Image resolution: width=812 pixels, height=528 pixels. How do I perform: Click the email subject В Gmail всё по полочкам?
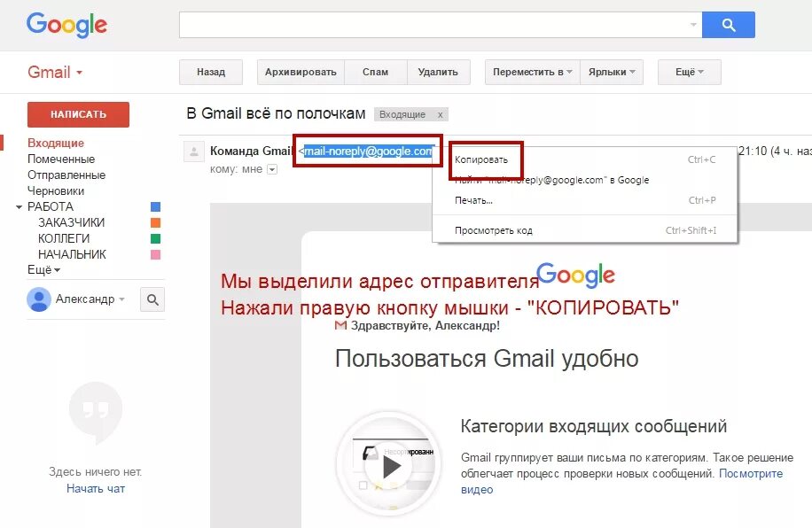tap(276, 113)
